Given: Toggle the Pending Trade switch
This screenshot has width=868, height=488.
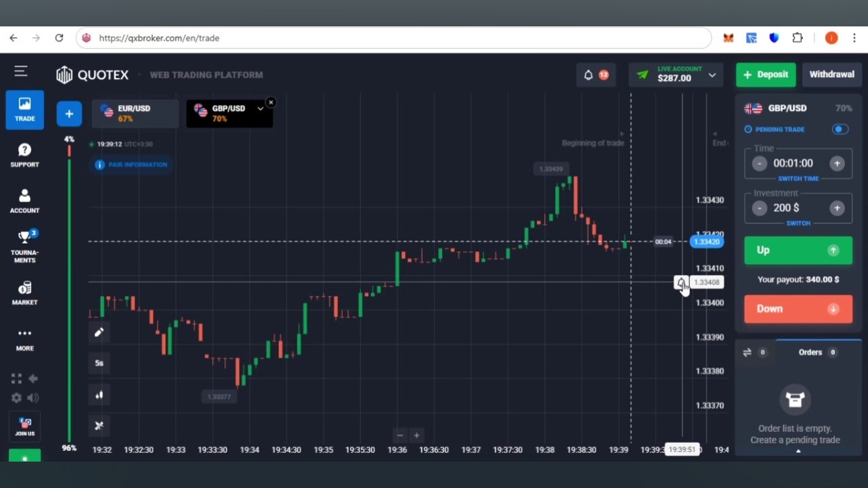Looking at the screenshot, I should 840,129.
